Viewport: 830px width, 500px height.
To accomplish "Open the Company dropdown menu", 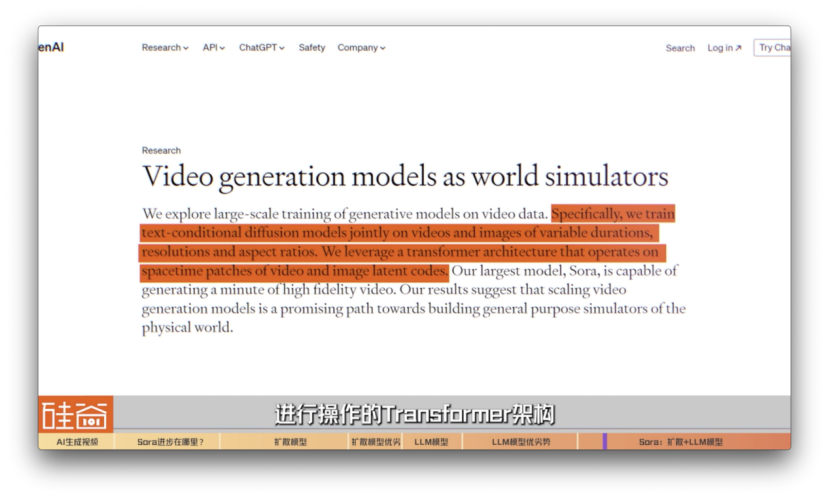I will point(362,48).
